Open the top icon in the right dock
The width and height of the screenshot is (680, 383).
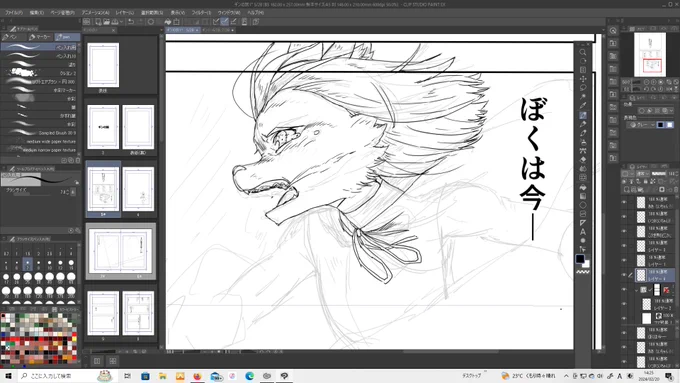click(x=613, y=31)
